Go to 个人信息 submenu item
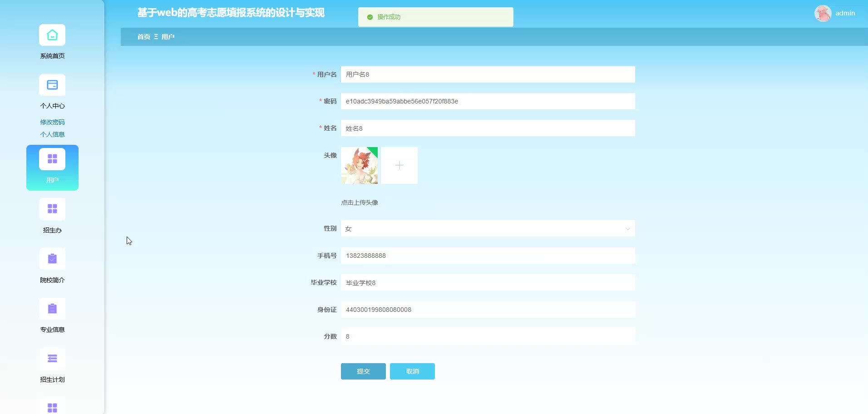The width and height of the screenshot is (868, 414). (x=52, y=134)
